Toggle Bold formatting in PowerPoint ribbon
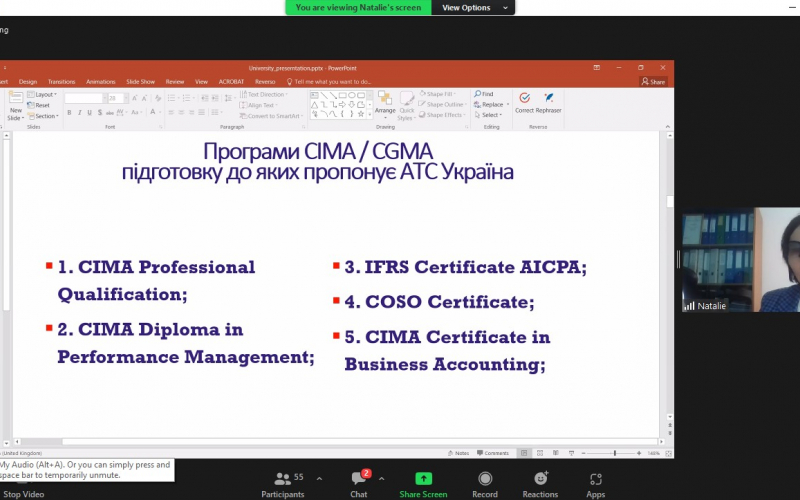The width and height of the screenshot is (800, 500). point(69,112)
